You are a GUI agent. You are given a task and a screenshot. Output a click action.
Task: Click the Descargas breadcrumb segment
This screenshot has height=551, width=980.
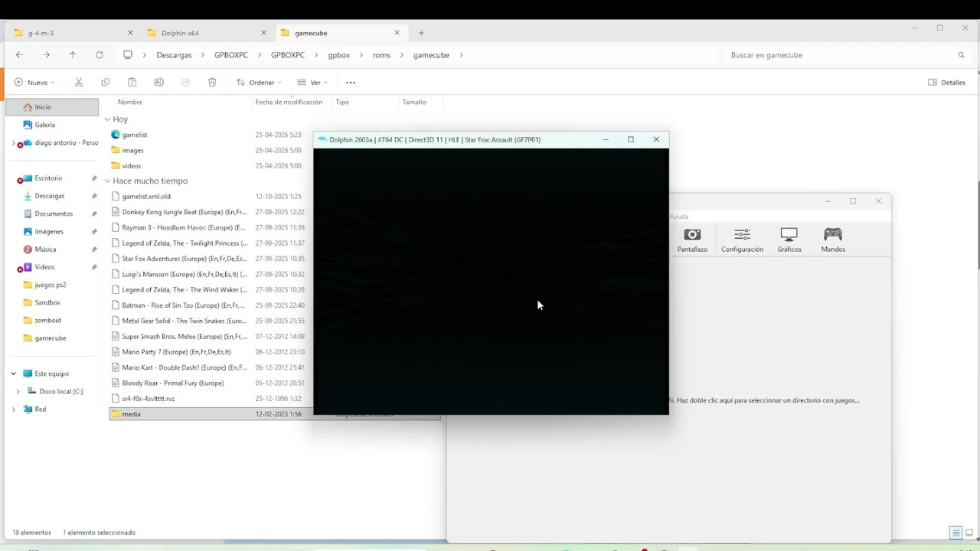coord(174,55)
